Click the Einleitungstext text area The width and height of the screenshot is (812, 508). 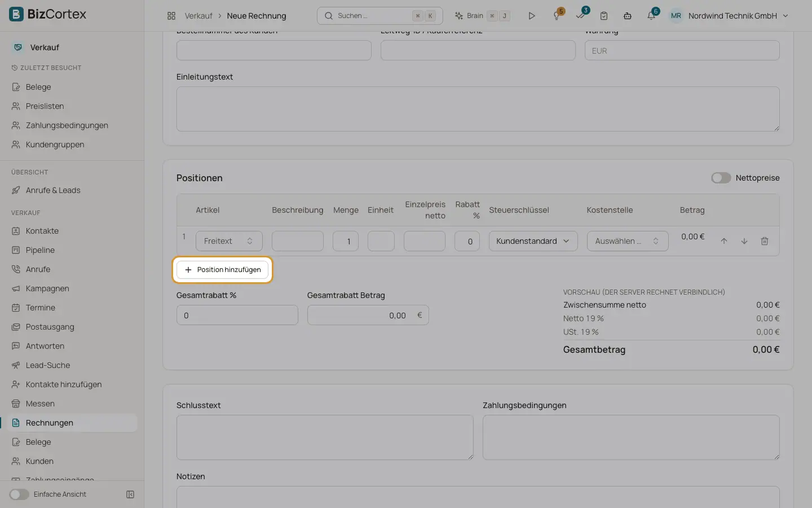(x=478, y=109)
